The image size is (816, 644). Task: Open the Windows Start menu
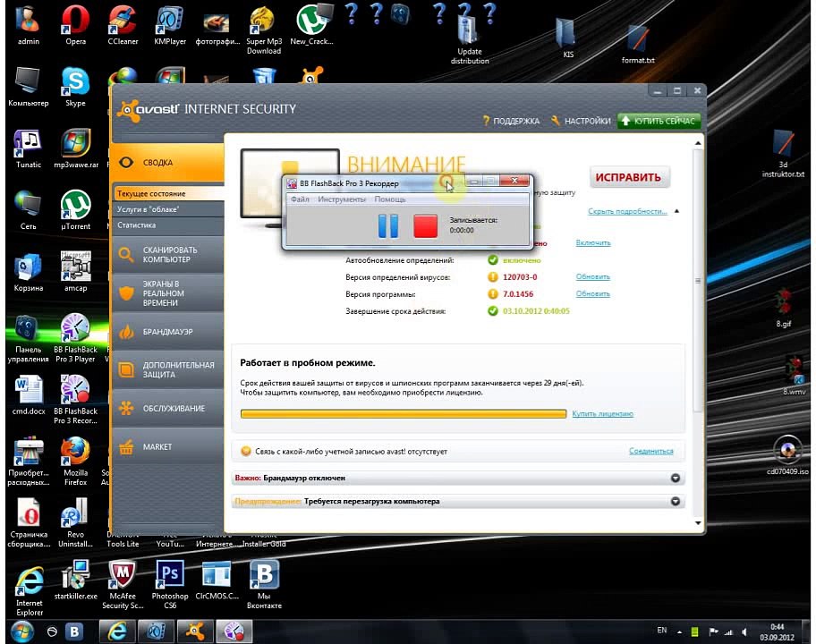click(21, 631)
